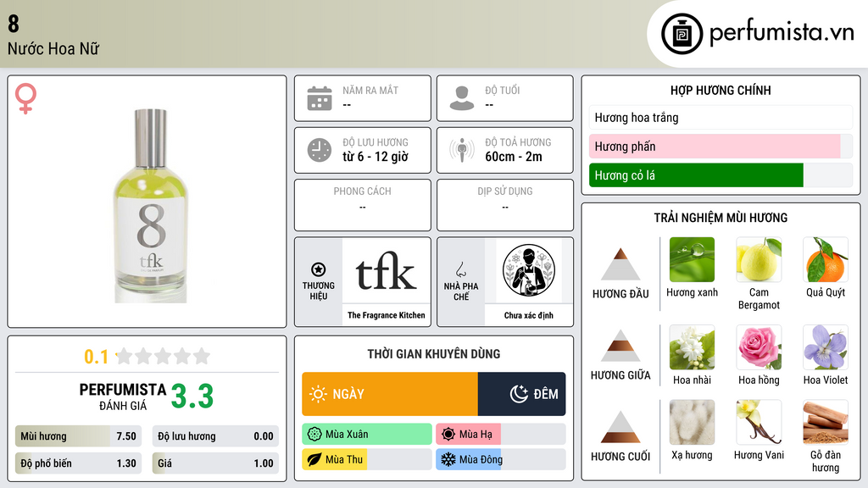Click the 'Perfumista đánh giá' label
Screen dimensions: 868x488
click(123, 396)
